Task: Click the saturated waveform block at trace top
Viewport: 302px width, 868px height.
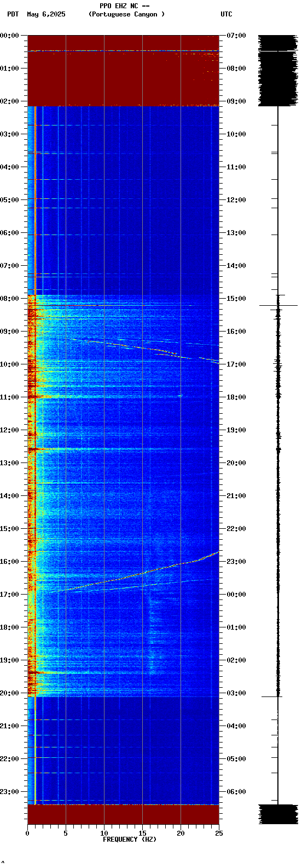Action: pos(278,70)
